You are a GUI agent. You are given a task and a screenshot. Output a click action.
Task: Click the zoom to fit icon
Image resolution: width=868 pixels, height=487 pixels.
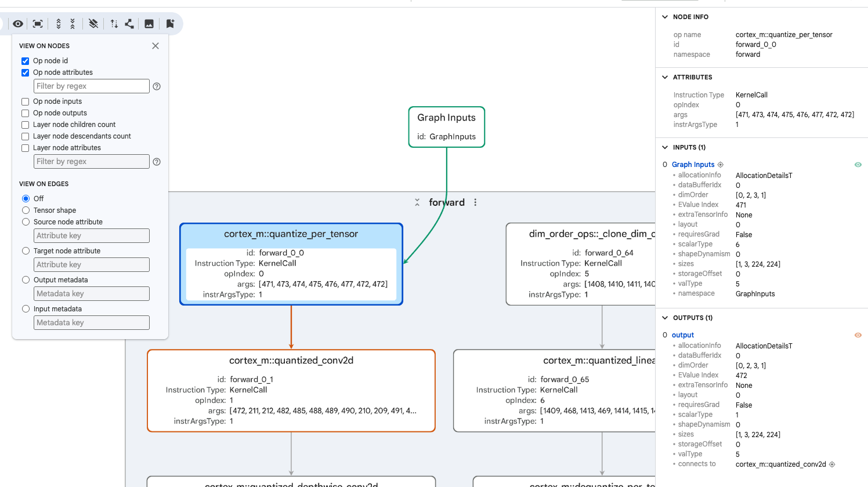tap(38, 24)
